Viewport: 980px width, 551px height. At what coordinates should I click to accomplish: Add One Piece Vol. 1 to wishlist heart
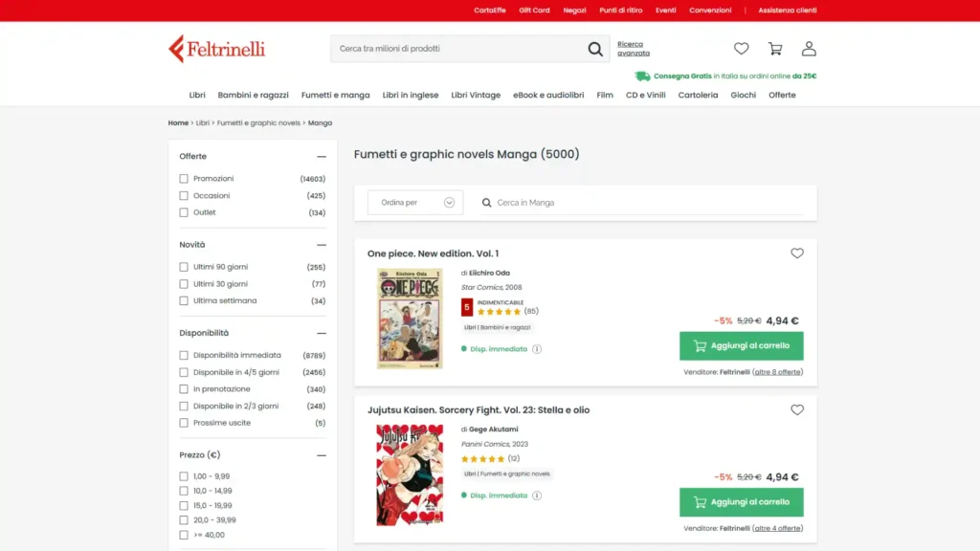click(797, 253)
